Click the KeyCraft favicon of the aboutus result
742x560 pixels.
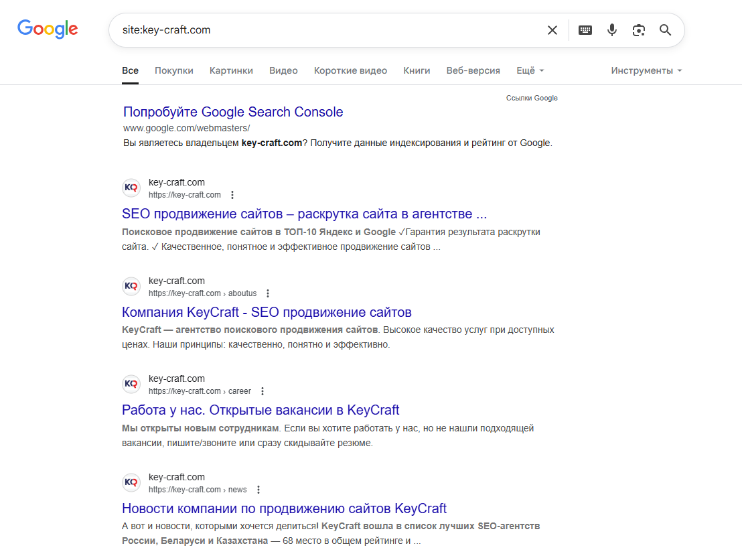[x=131, y=287]
